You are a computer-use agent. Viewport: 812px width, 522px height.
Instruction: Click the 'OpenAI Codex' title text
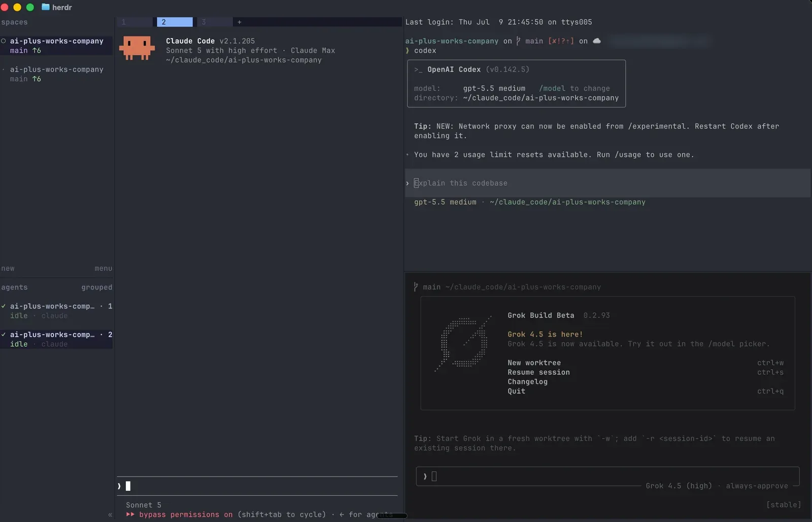pyautogui.click(x=454, y=70)
